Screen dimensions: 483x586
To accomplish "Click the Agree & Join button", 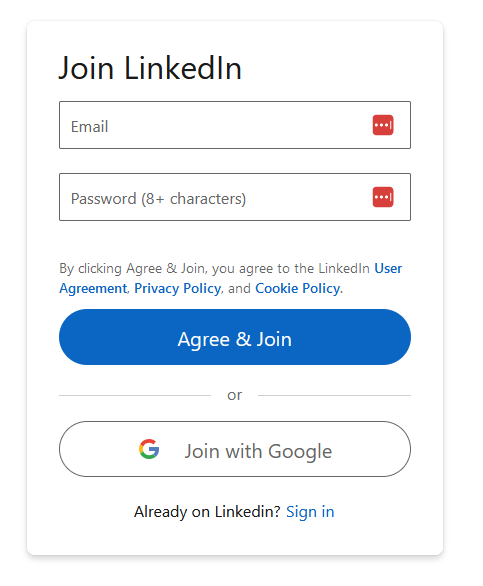I will [235, 337].
